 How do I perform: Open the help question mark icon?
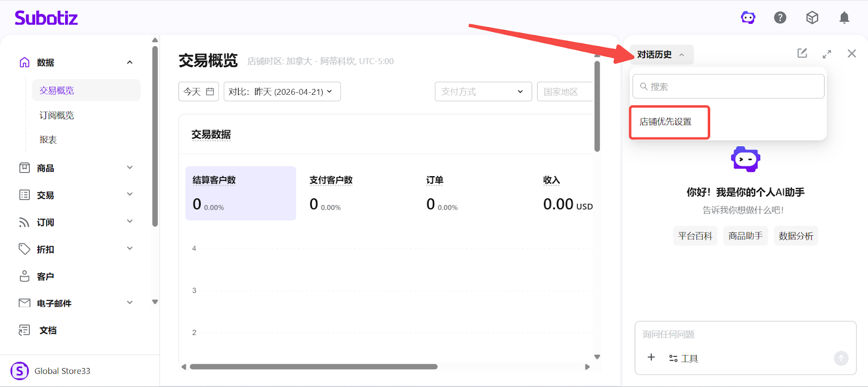[x=780, y=18]
